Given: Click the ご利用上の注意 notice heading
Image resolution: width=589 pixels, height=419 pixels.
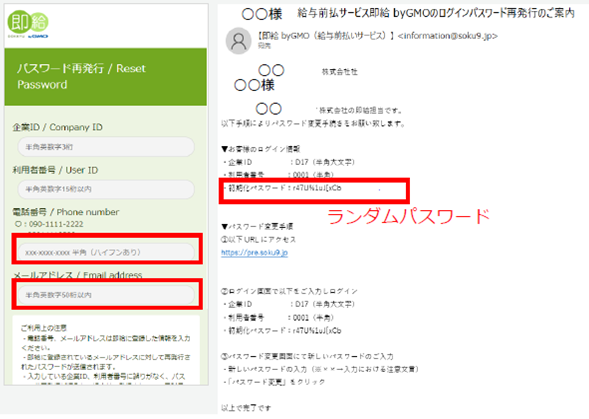Looking at the screenshot, I should coord(44,328).
